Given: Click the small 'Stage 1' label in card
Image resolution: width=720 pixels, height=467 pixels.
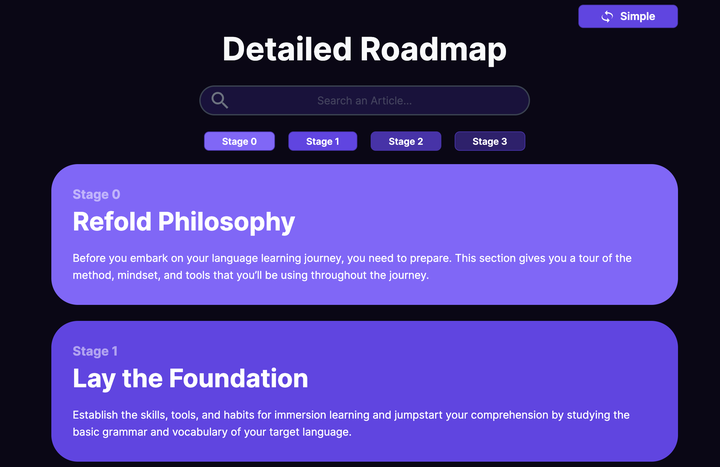Looking at the screenshot, I should 95,351.
